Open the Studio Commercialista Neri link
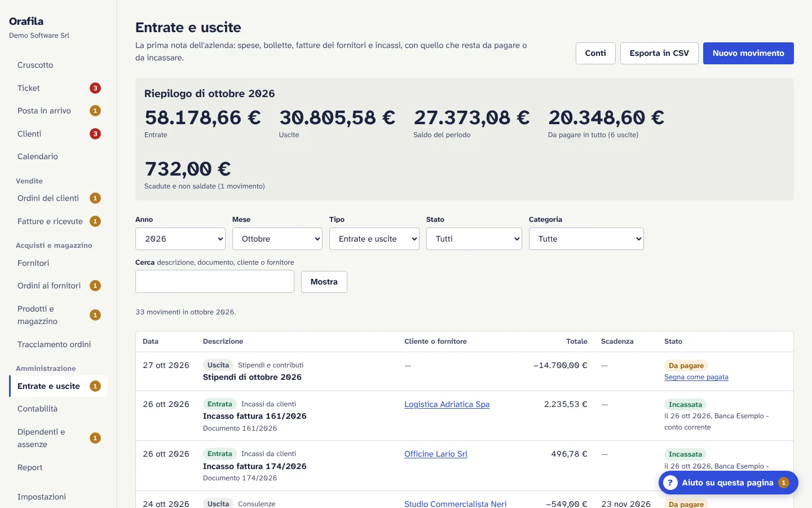Screen dimensions: 812x508 pos(456,503)
